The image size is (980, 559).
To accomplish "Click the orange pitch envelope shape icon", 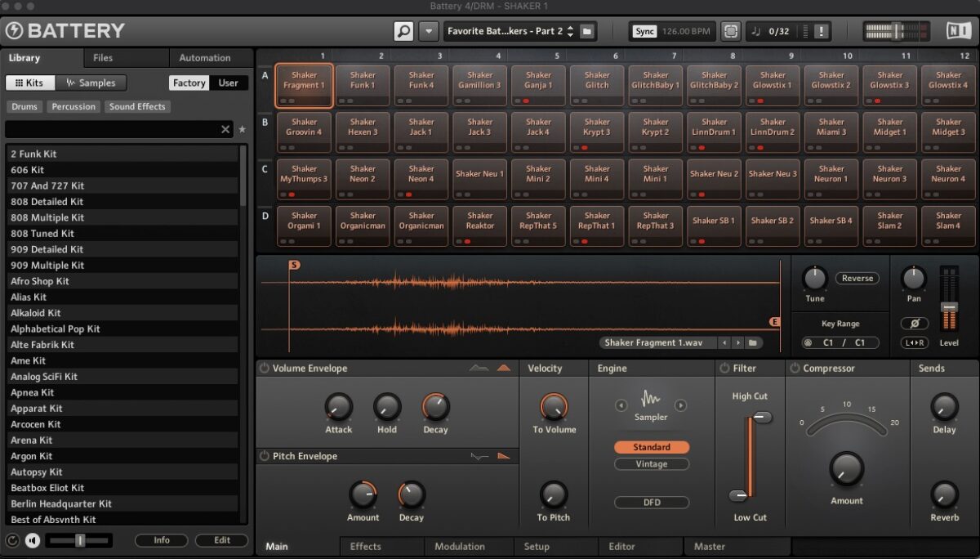I will [x=503, y=456].
